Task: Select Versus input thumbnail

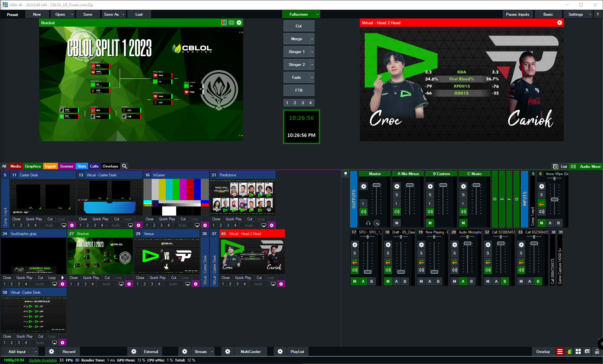Action: (x=166, y=256)
